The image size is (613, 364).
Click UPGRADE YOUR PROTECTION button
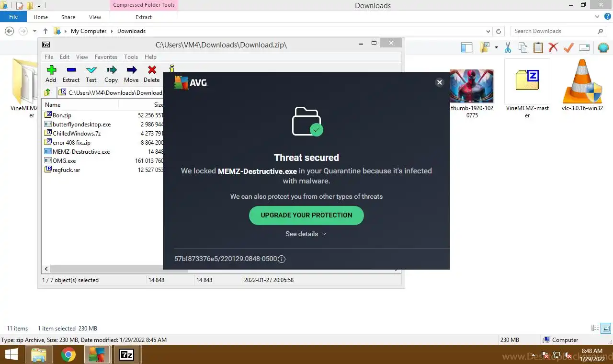(306, 215)
